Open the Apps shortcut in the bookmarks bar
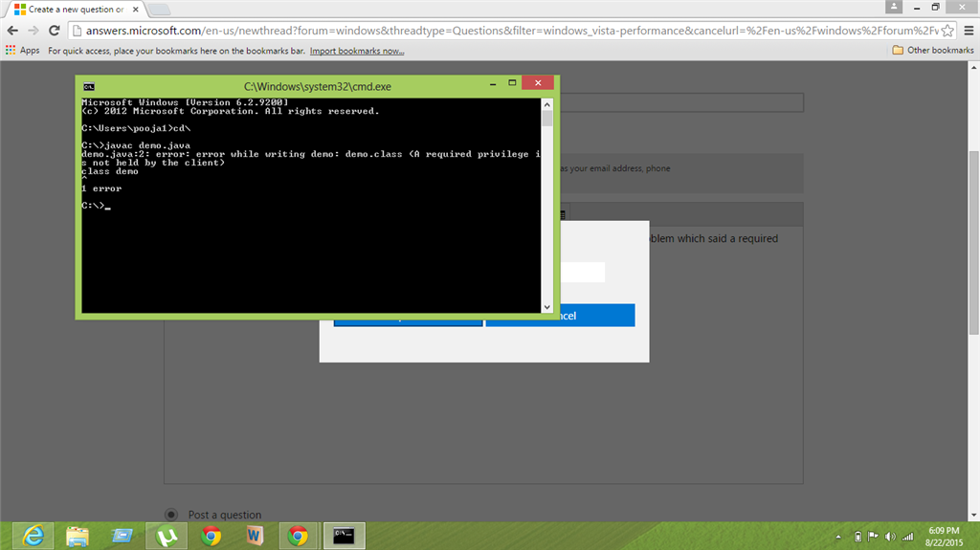This screenshot has width=980, height=550. [x=23, y=50]
